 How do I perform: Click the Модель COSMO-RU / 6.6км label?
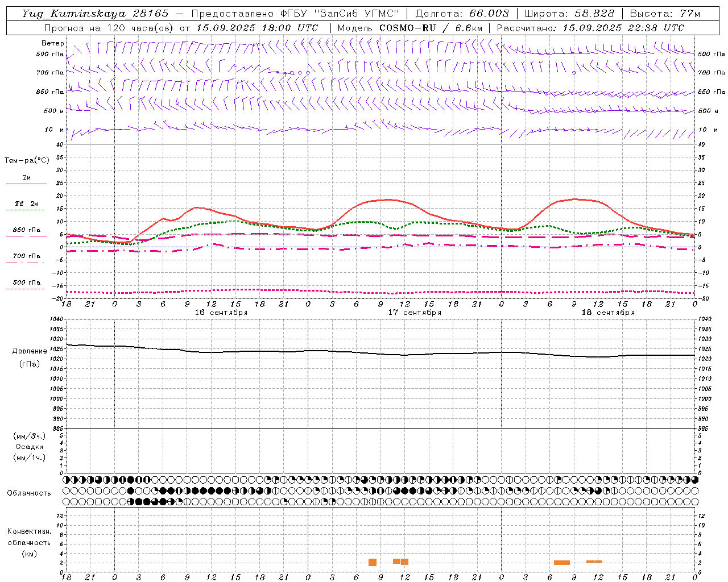click(409, 28)
